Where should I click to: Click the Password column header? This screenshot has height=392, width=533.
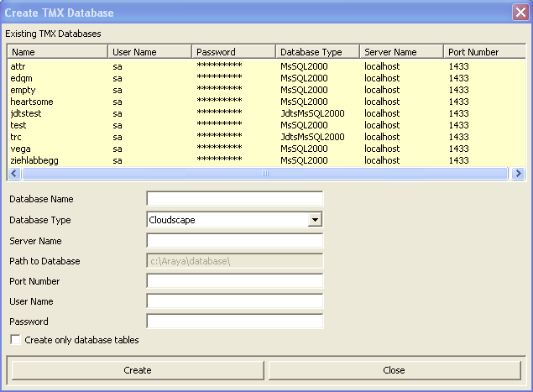tap(233, 52)
